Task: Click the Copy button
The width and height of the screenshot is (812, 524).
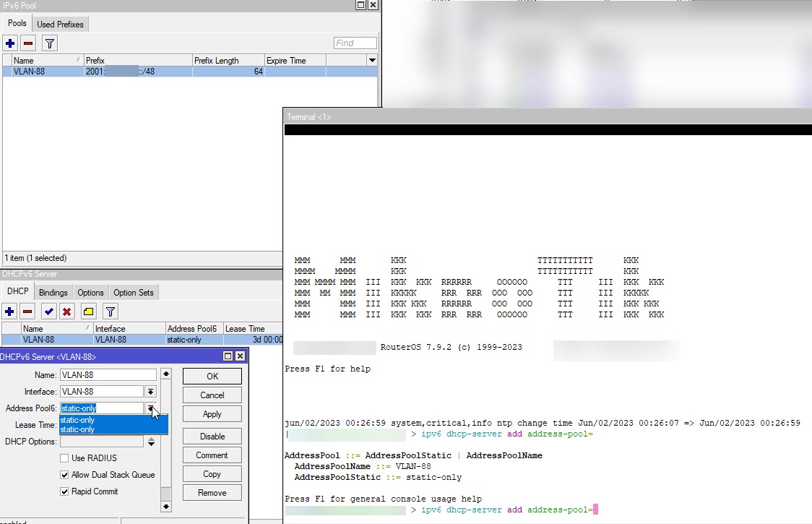Action: [212, 473]
